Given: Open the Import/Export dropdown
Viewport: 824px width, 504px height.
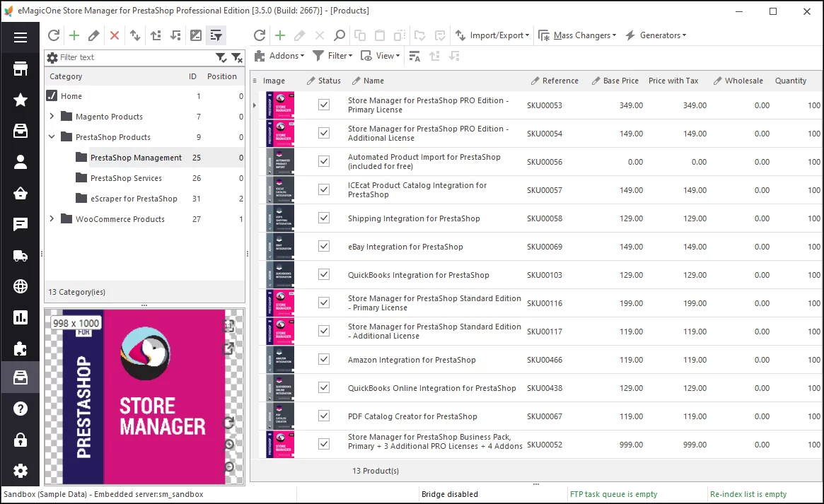Looking at the screenshot, I should 492,35.
